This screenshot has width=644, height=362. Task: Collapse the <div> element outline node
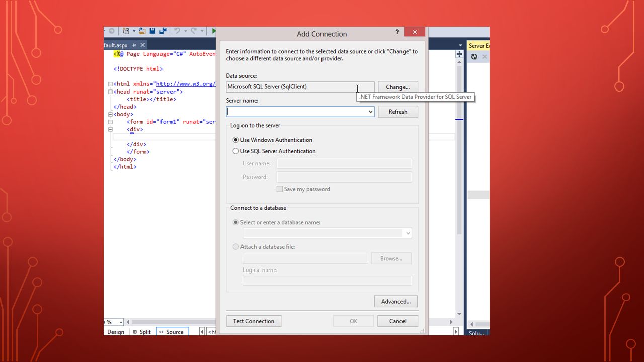(x=110, y=129)
